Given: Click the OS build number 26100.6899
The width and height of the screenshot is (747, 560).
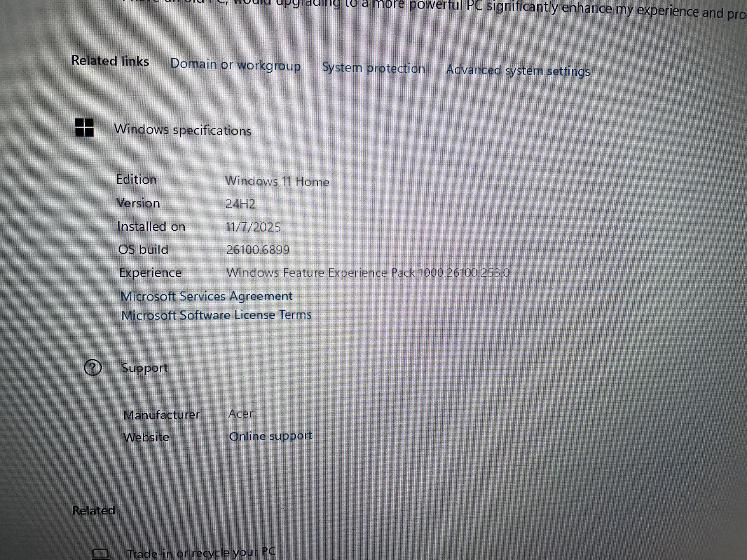Looking at the screenshot, I should click(x=258, y=250).
